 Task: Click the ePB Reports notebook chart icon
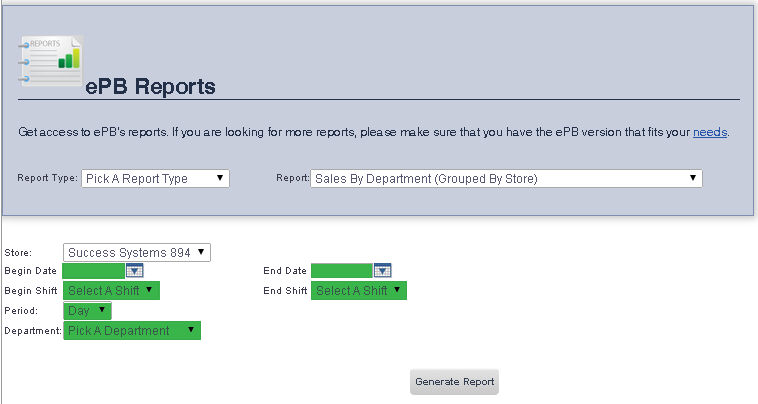51,62
